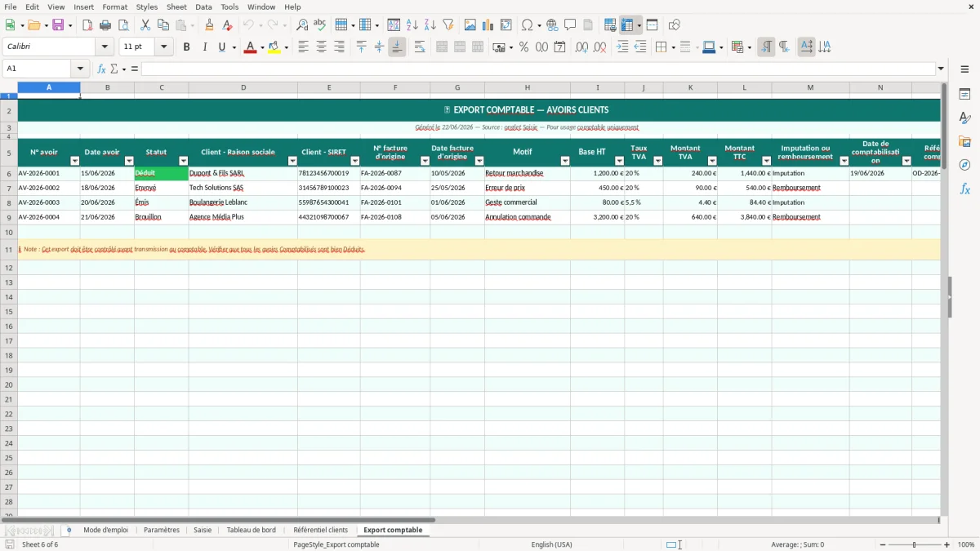
Task: Open the Sheet menu
Action: pyautogui.click(x=176, y=7)
